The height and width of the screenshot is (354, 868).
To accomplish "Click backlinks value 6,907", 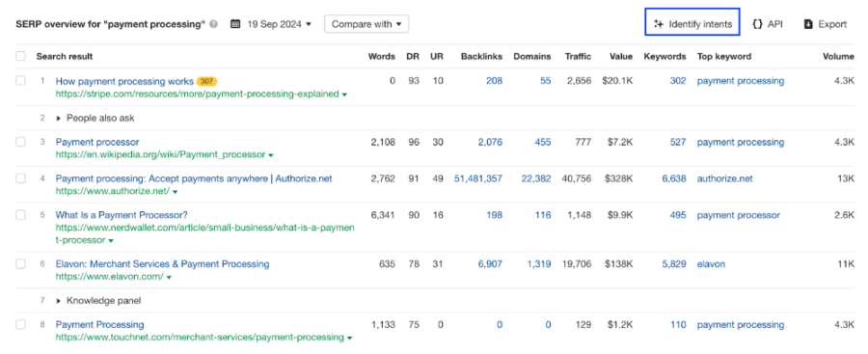I will [x=491, y=264].
